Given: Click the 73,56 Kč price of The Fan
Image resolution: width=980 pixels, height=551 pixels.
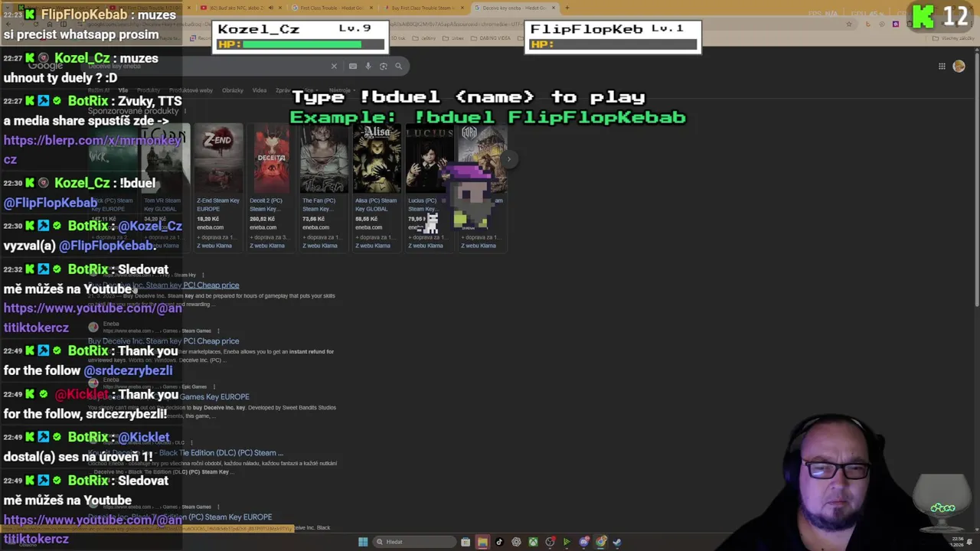Looking at the screenshot, I should [314, 219].
